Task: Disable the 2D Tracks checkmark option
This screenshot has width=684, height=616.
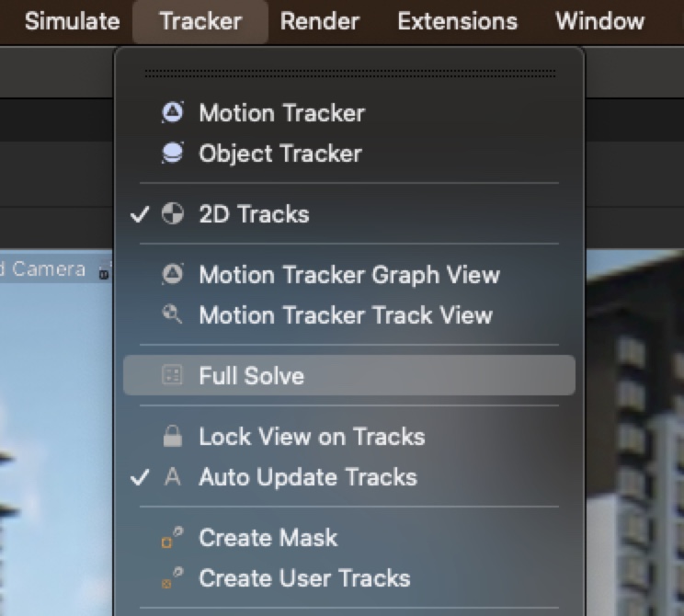Action: pyautogui.click(x=254, y=214)
